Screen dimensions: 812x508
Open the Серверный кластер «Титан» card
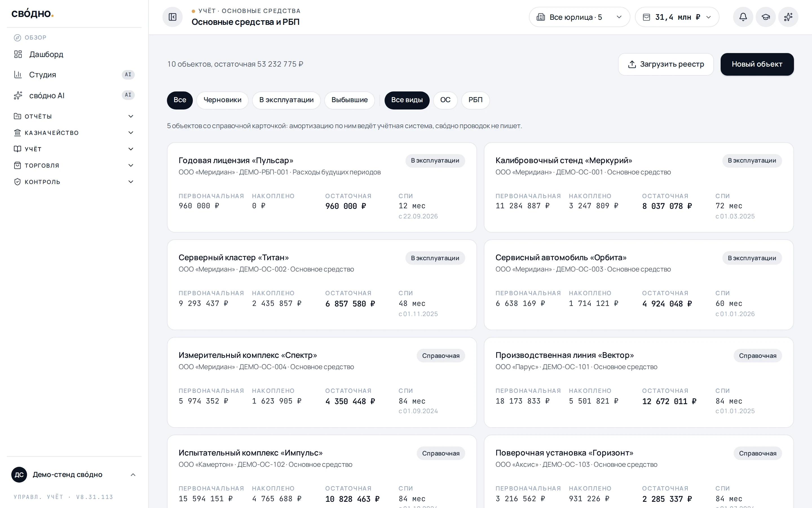pos(322,285)
